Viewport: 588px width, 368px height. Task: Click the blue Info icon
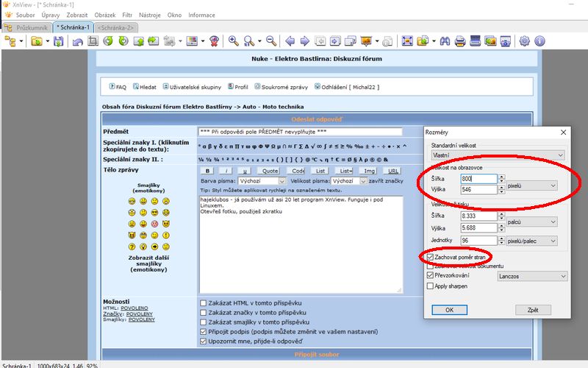click(x=540, y=41)
